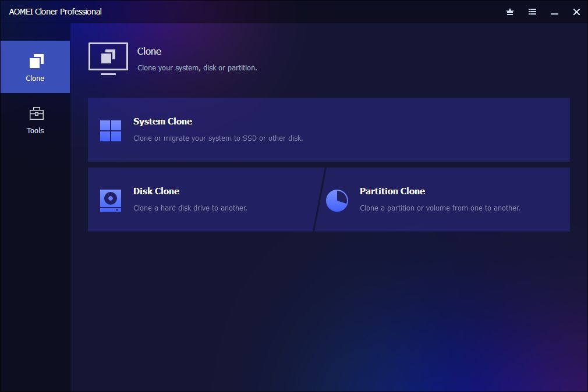Image resolution: width=588 pixels, height=392 pixels.
Task: Switch to the Clone section
Action: click(36, 67)
